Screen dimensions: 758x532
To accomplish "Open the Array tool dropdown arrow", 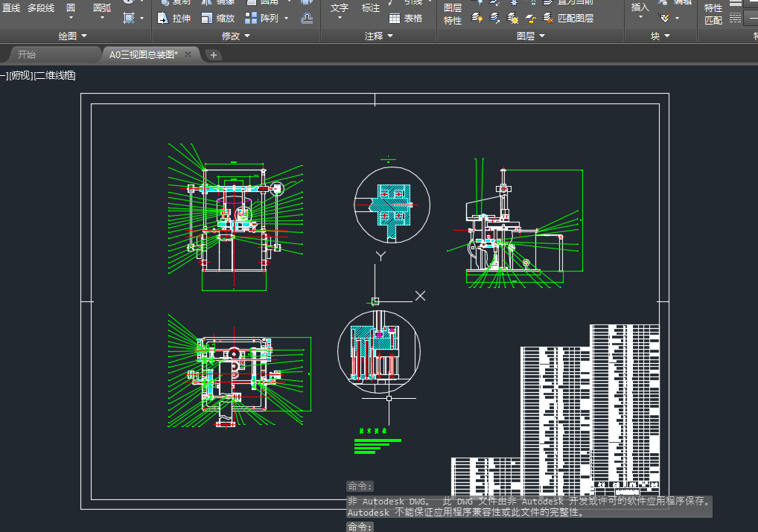I will click(287, 19).
